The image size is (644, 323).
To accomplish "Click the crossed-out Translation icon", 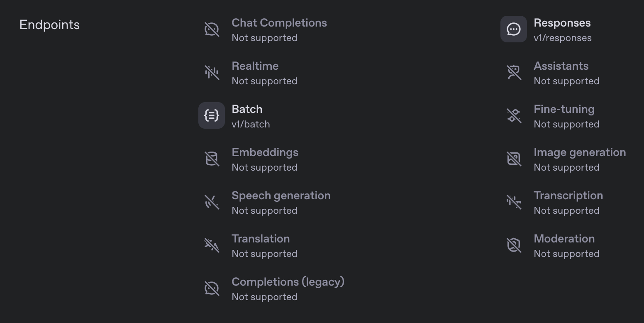I will 212,245.
